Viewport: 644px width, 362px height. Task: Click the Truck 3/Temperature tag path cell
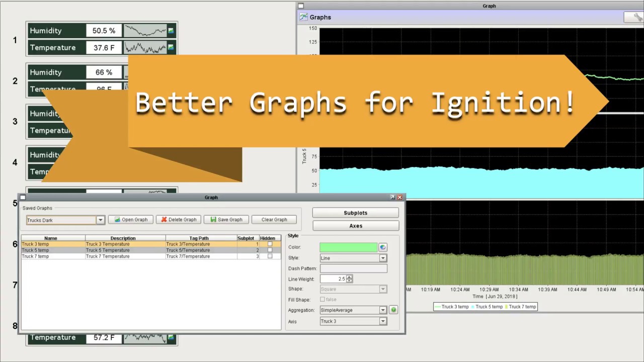[x=201, y=244]
